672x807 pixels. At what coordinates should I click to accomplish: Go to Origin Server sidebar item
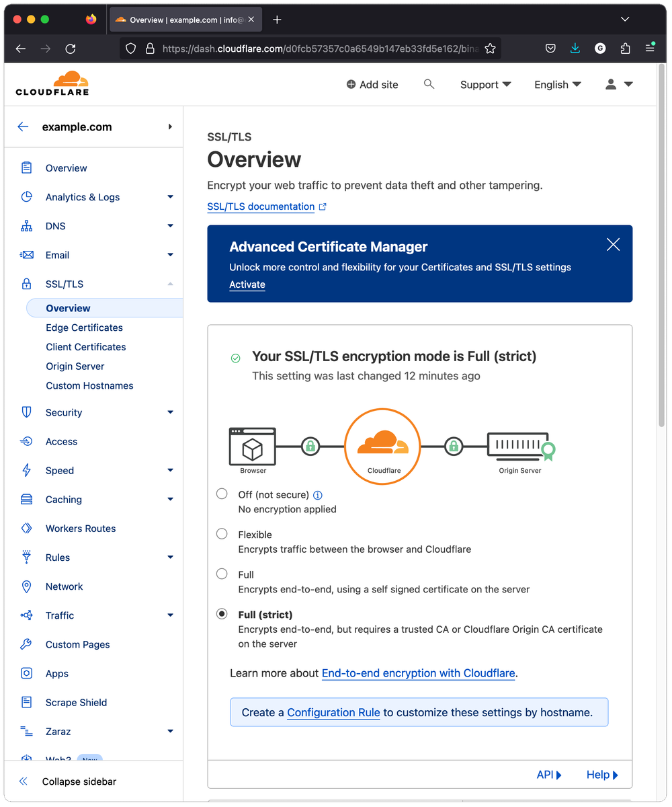[75, 367]
